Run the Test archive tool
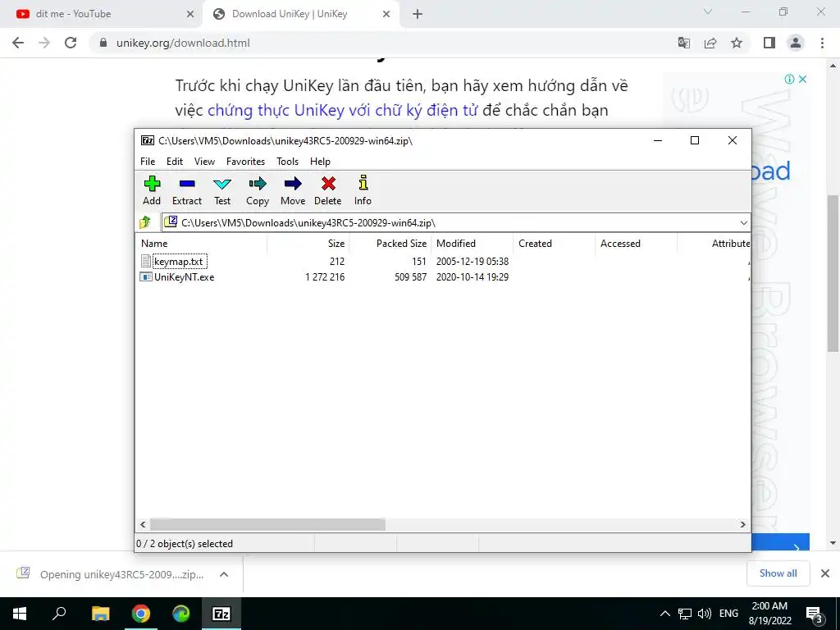Viewport: 840px width, 630px height. click(x=222, y=184)
